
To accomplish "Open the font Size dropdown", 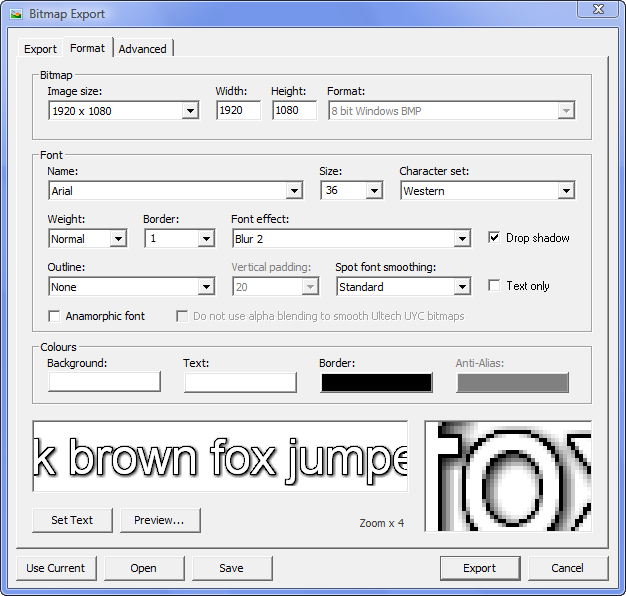I will (374, 191).
